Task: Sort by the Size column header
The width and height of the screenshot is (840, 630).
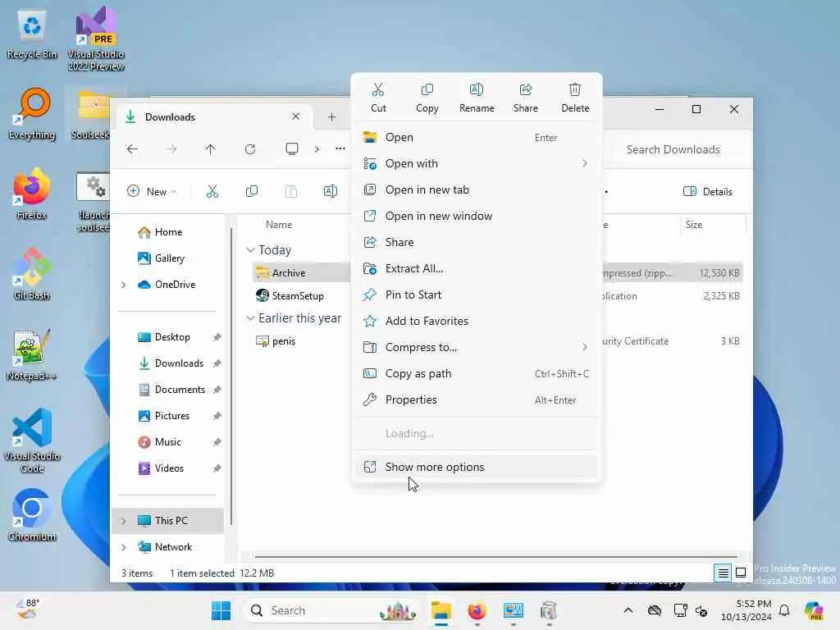Action: coord(694,225)
